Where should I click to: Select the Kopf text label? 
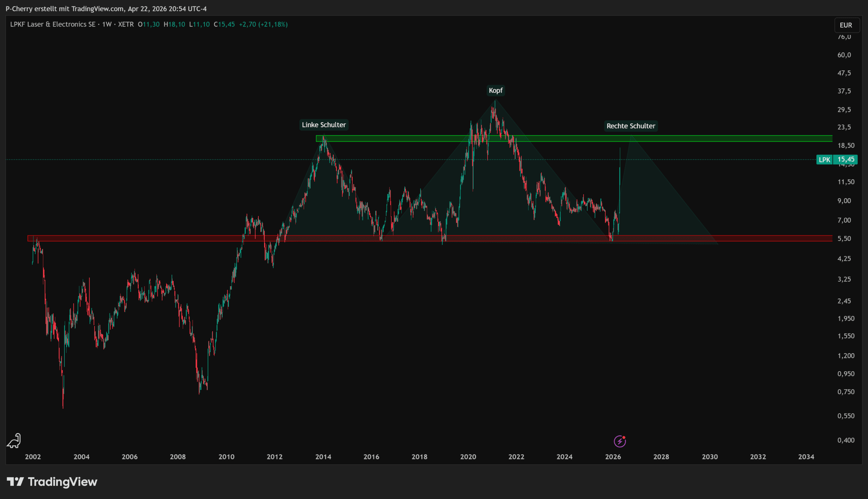tap(495, 91)
